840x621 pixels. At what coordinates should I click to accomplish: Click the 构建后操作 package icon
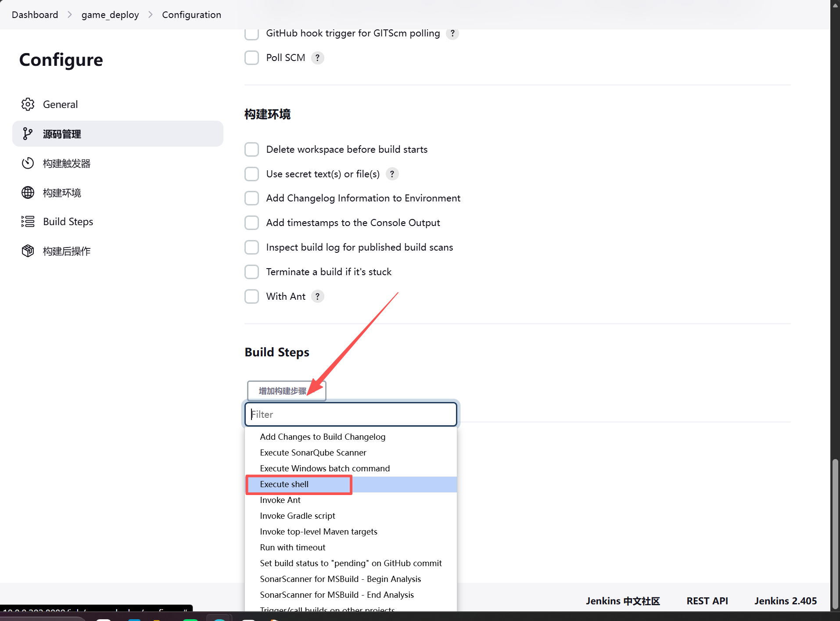point(28,251)
